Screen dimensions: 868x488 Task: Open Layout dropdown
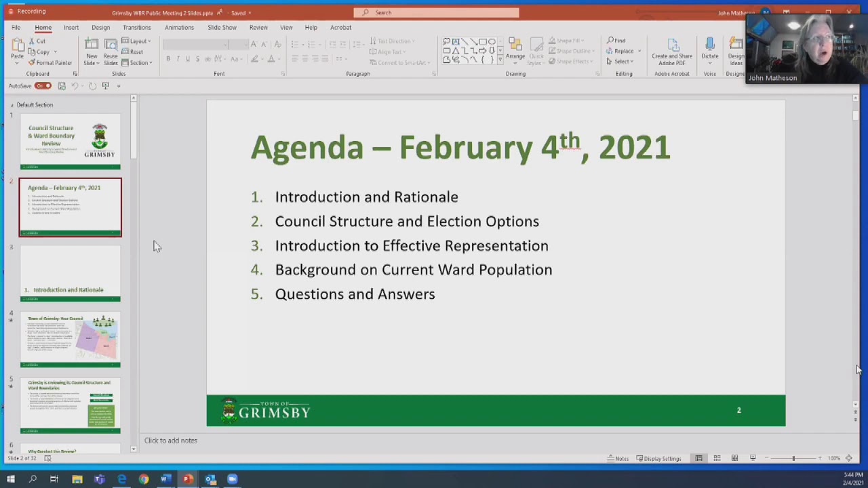coord(137,41)
